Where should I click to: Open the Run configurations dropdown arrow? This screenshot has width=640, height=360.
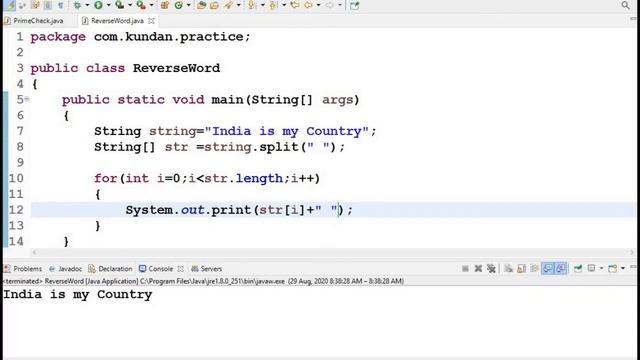[109, 5]
